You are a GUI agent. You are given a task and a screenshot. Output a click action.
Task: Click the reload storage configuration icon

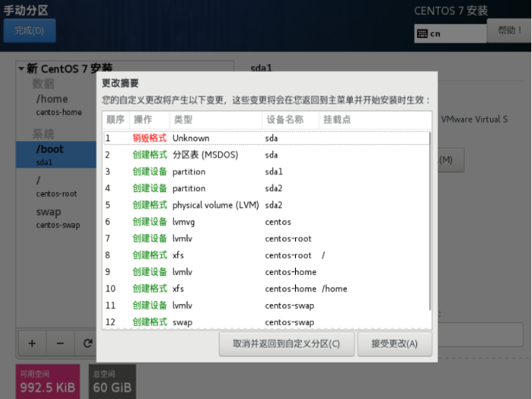pyautogui.click(x=87, y=344)
